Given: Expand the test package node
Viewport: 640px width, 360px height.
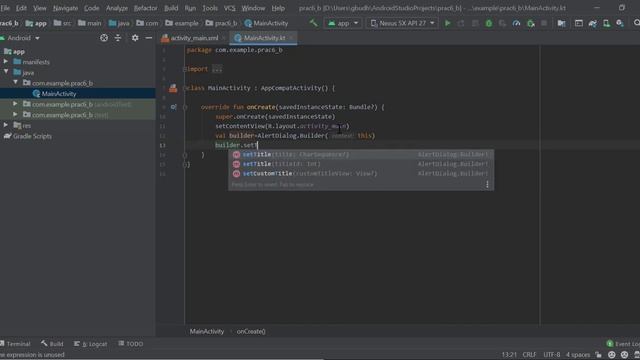Looking at the screenshot, I should (x=16, y=114).
